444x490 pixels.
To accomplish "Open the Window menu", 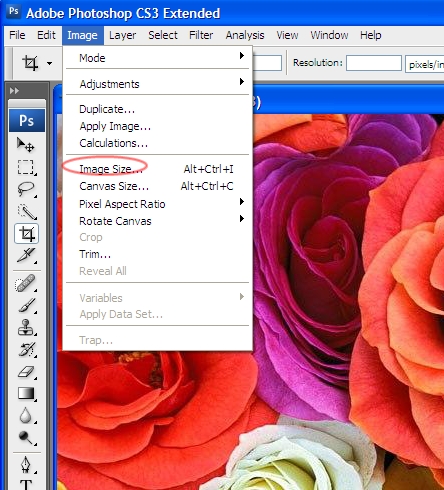I will coord(329,35).
